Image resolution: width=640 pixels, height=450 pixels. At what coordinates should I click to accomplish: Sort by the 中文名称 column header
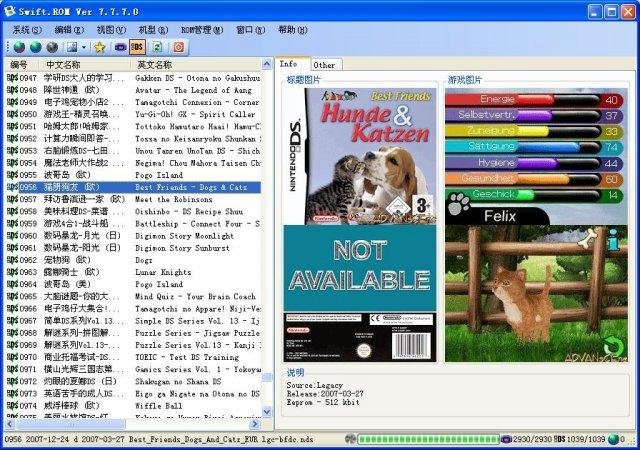85,65
